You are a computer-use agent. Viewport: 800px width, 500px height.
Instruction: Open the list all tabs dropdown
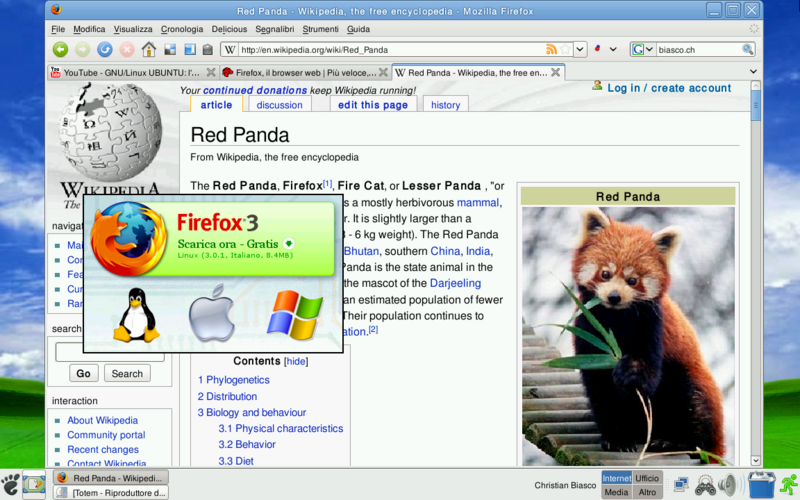(x=753, y=71)
